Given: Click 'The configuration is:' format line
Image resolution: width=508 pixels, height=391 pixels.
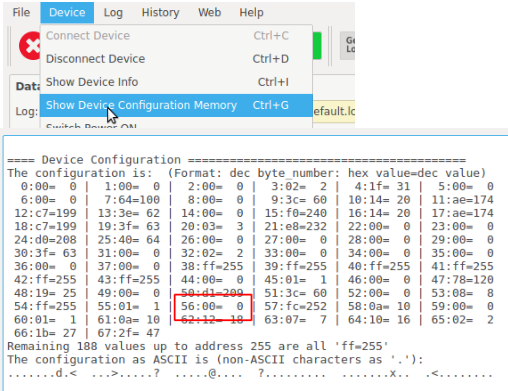Looking at the screenshot, I should 247,173.
